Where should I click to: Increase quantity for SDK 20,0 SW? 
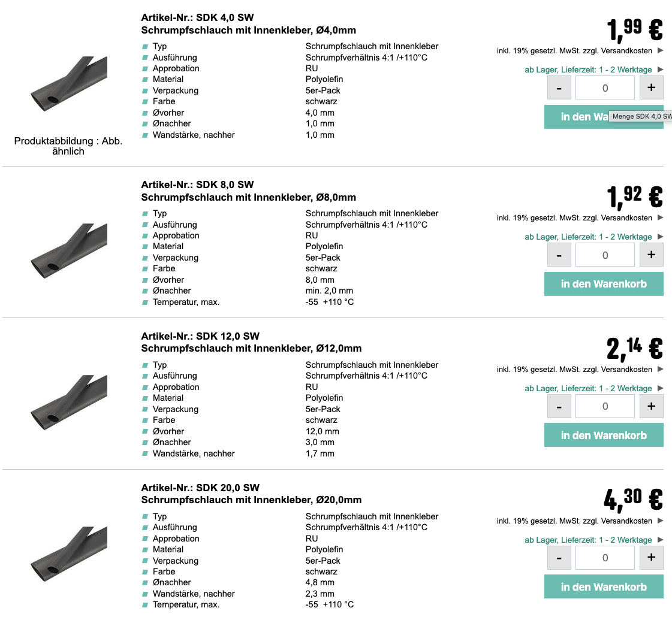(x=651, y=558)
